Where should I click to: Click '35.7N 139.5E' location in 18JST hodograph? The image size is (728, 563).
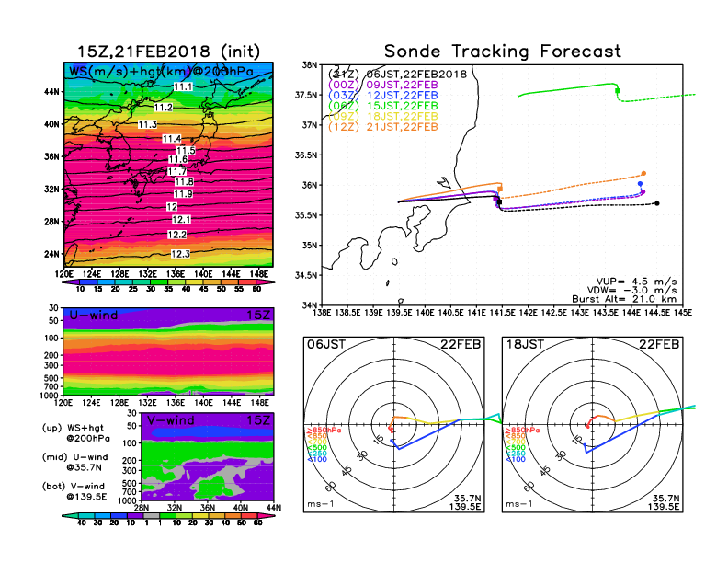[x=664, y=502]
